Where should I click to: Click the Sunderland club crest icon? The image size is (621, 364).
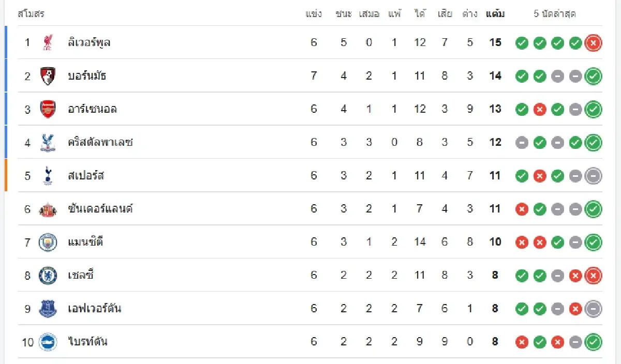48,209
